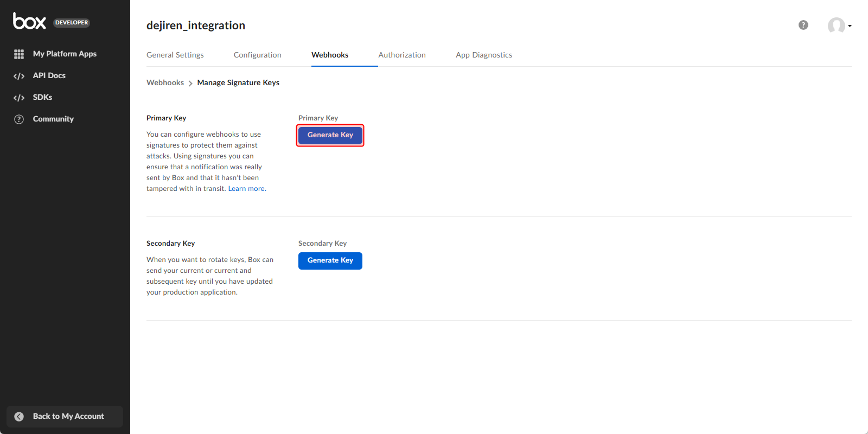The height and width of the screenshot is (434, 868).
Task: Click the Webhooks breadcrumb link
Action: pos(165,82)
